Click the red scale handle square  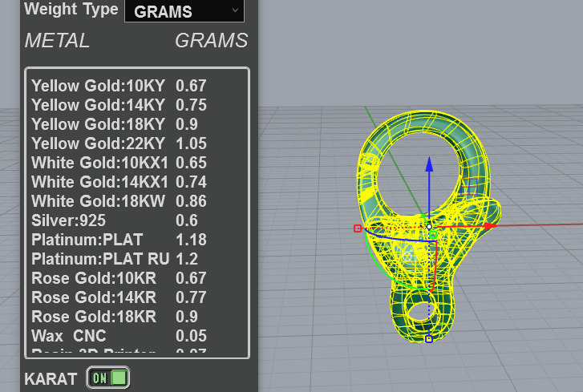click(358, 228)
